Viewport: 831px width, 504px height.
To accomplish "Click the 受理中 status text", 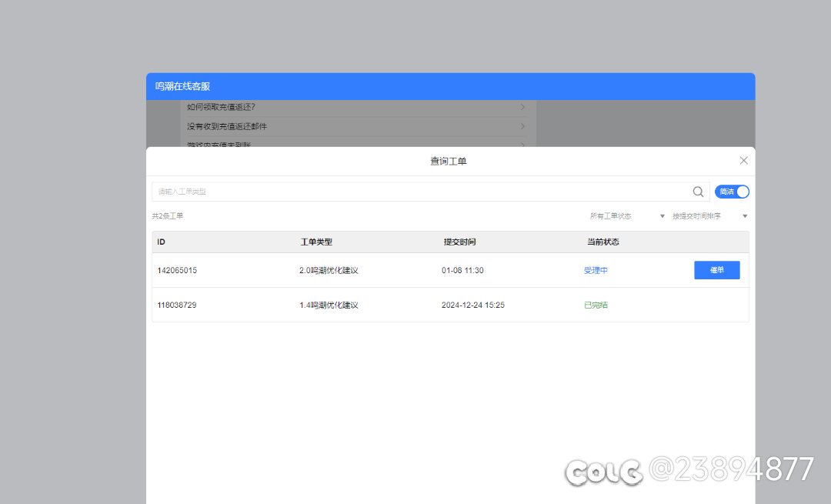I will (596, 270).
